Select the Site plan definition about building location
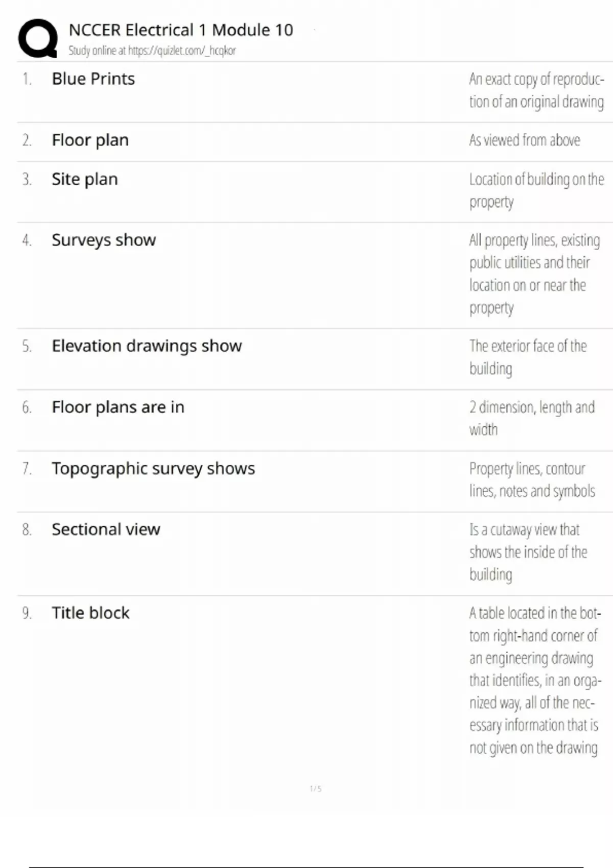The height and width of the screenshot is (868, 613). pos(536,190)
